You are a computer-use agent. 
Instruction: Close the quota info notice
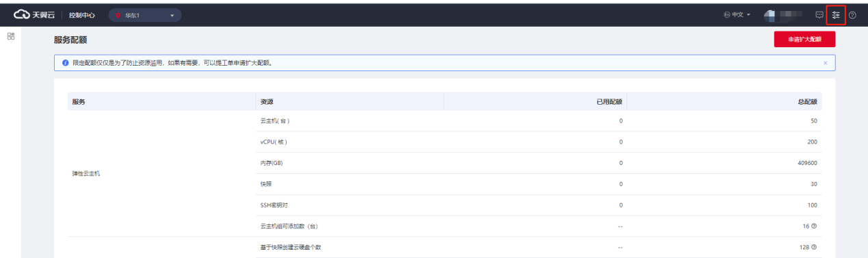825,63
